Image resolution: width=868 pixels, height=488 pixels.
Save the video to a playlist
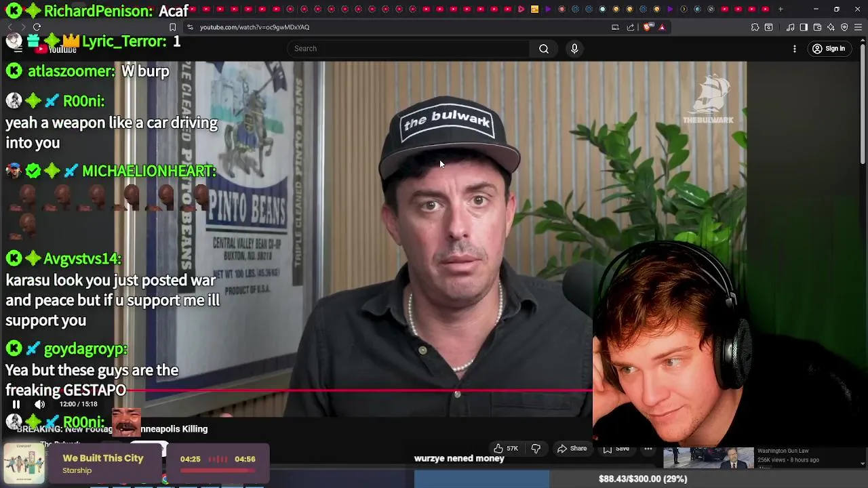click(x=616, y=448)
